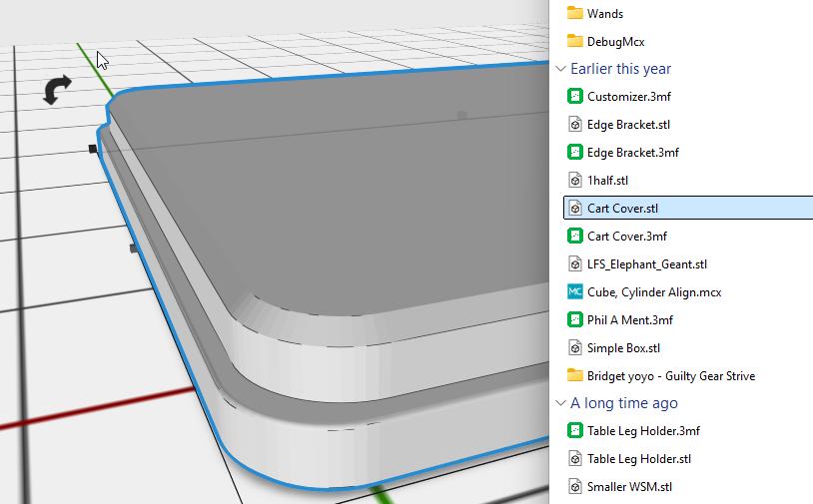Image resolution: width=813 pixels, height=504 pixels.
Task: Collapse the 'A long time ago' group
Action: pos(560,403)
